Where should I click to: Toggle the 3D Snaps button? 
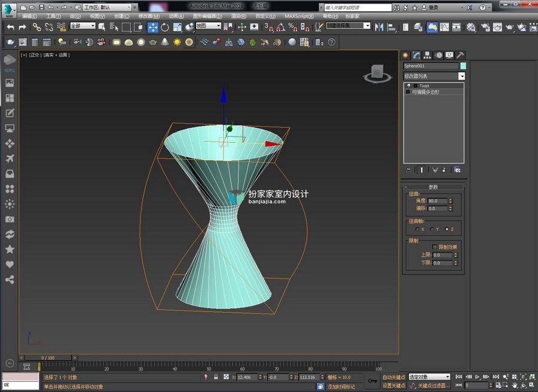point(268,27)
